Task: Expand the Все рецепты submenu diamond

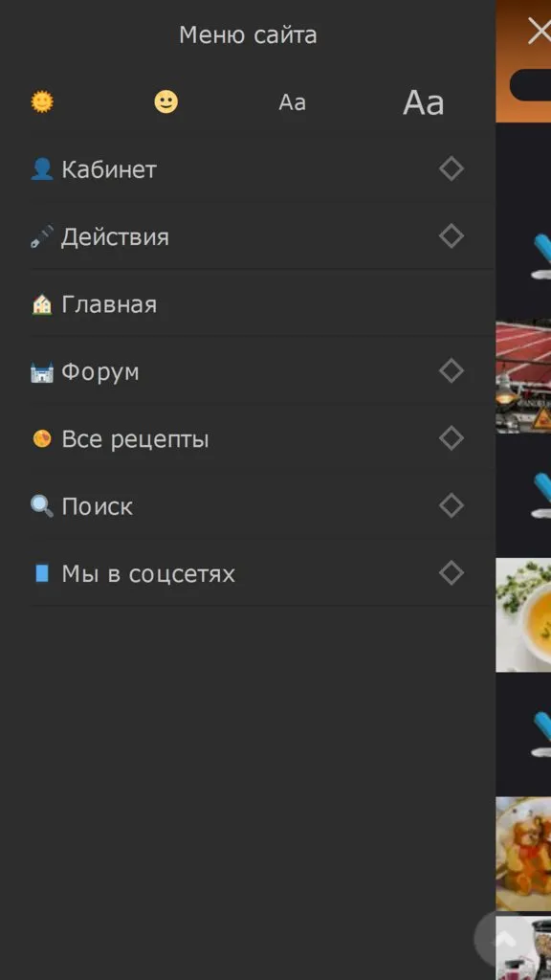Action: [x=452, y=438]
